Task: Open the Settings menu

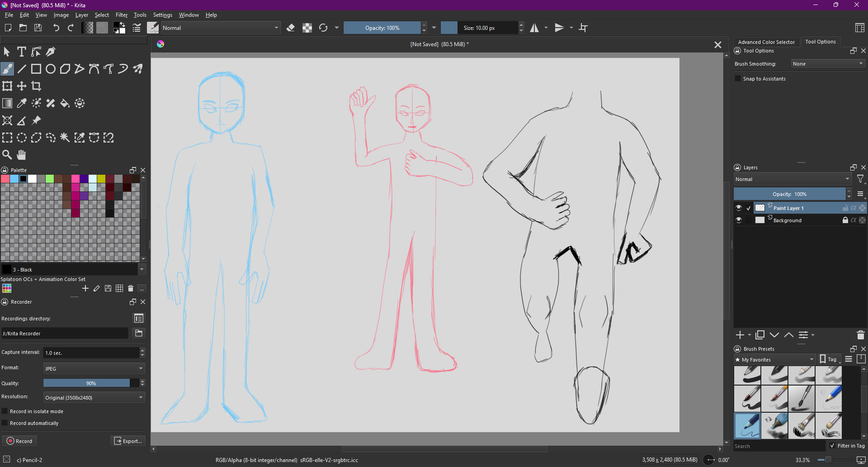Action: point(163,15)
